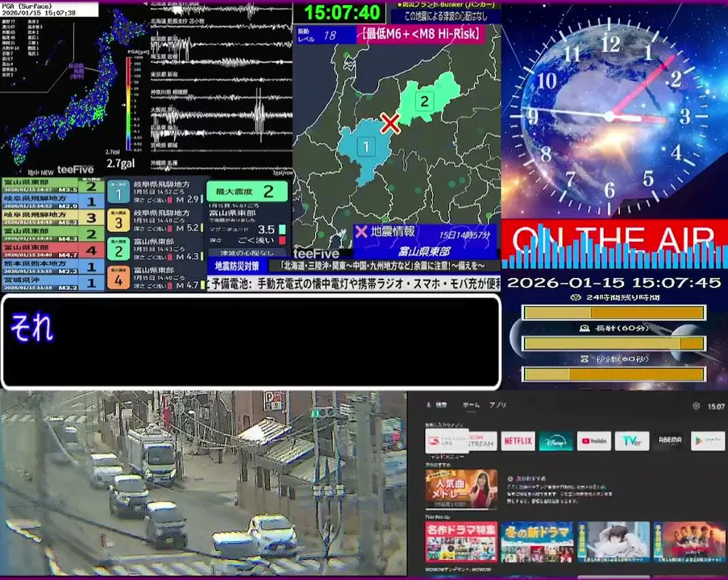This screenshot has width=728, height=580.
Task: Click the 最低M6+<M8 Hi-Risk pink banner
Action: [421, 35]
